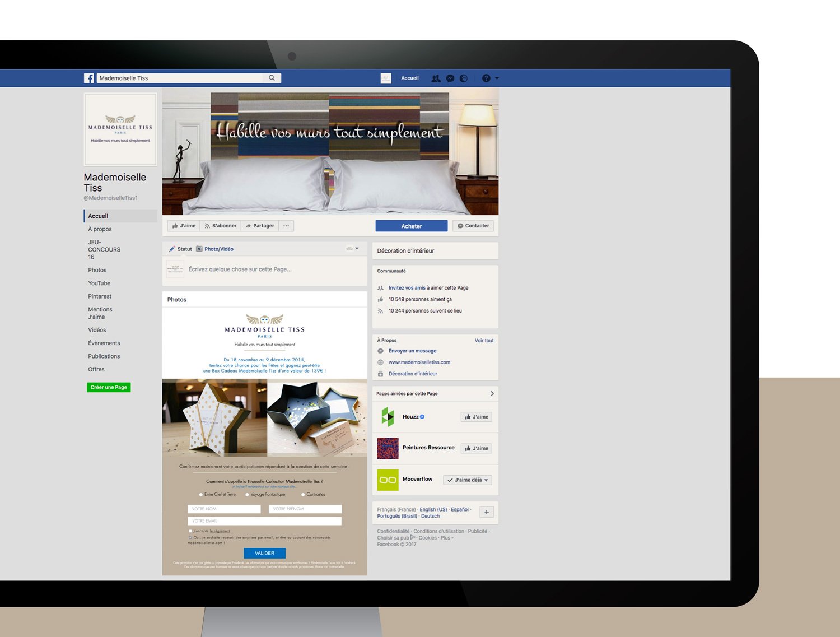Image resolution: width=840 pixels, height=637 pixels.
Task: Click profile thumbnail next to Accueil
Action: [386, 78]
